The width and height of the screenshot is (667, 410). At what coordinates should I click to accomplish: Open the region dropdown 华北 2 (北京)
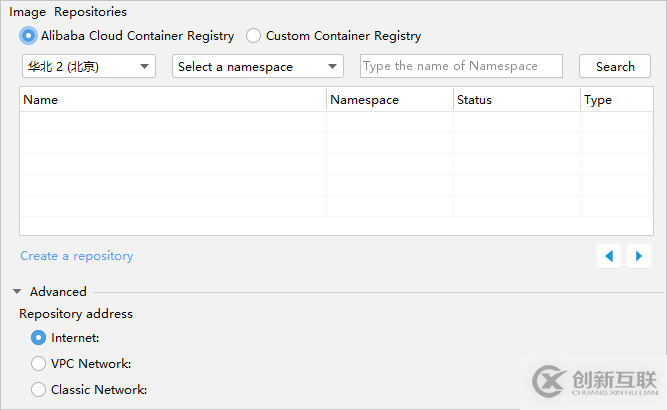coord(89,66)
